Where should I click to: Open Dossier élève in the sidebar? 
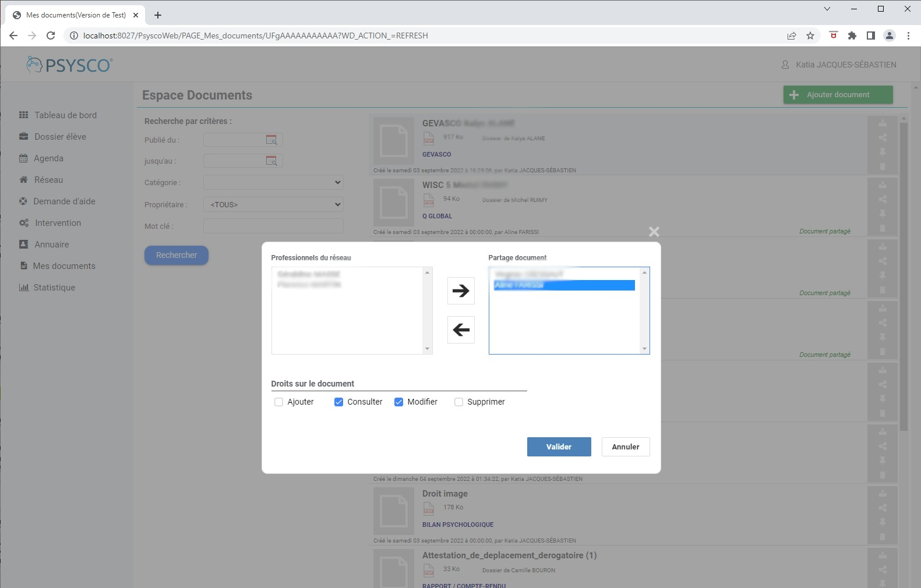(x=60, y=137)
